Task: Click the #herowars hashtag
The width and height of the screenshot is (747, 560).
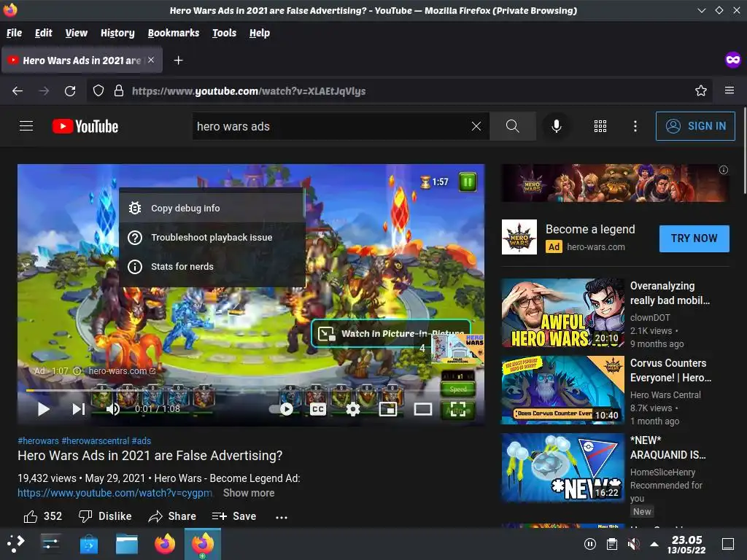Action: pyautogui.click(x=38, y=441)
